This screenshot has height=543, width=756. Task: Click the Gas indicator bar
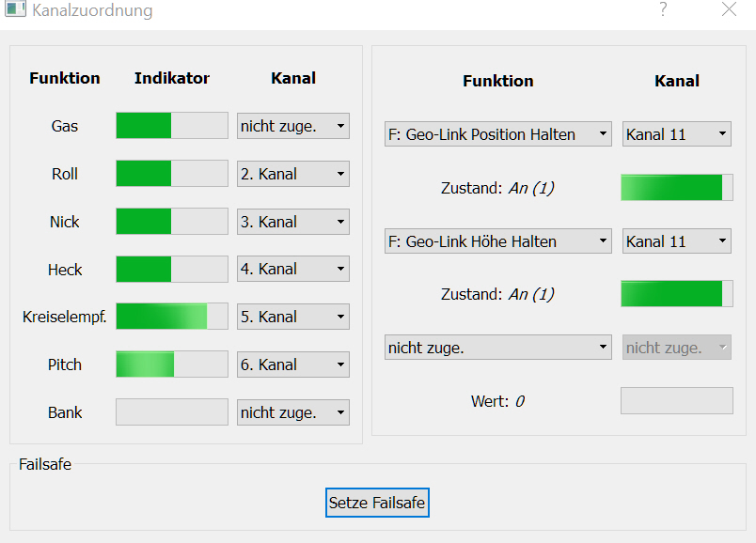click(x=171, y=126)
